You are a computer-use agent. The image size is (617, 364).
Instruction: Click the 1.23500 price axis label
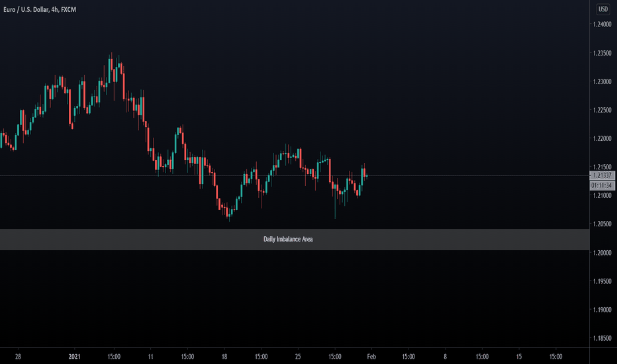602,53
